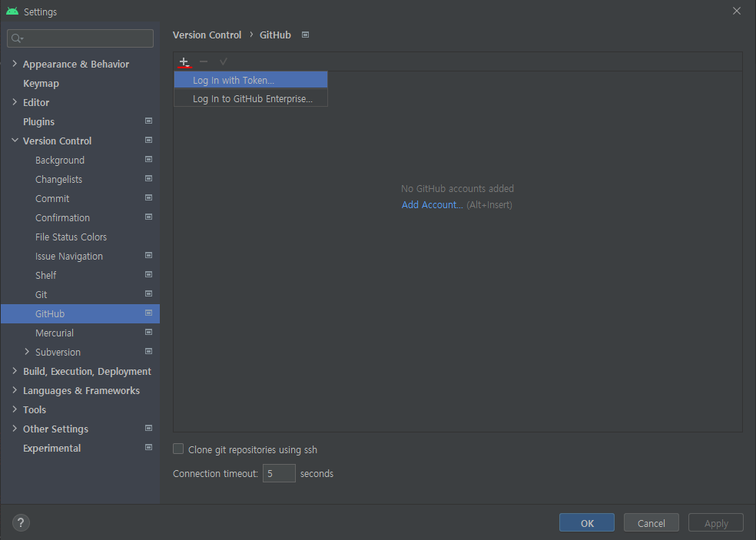Enable Clone git repositories using ssh
This screenshot has height=540, width=756.
tap(178, 449)
